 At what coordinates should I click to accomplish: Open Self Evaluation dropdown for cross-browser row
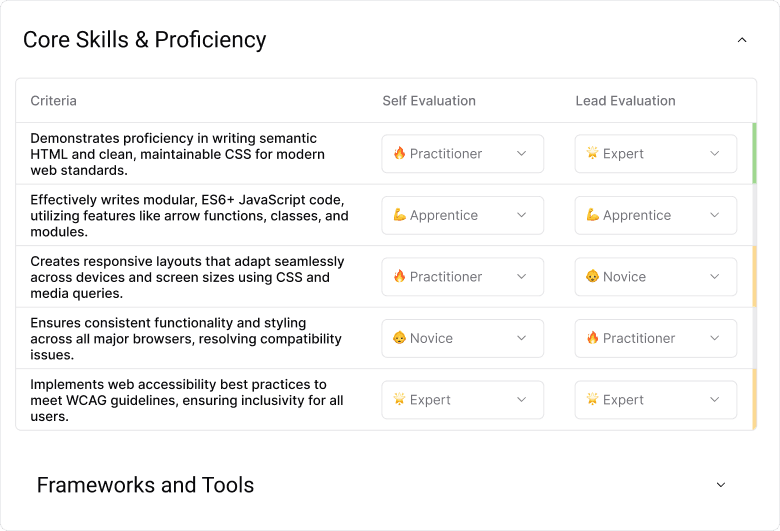(x=462, y=338)
